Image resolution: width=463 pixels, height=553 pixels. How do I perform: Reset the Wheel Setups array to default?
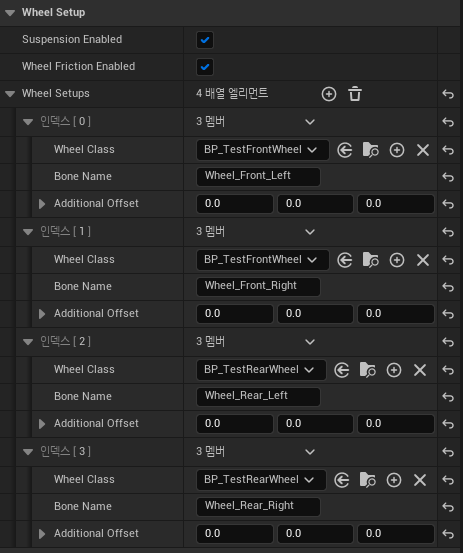point(448,94)
